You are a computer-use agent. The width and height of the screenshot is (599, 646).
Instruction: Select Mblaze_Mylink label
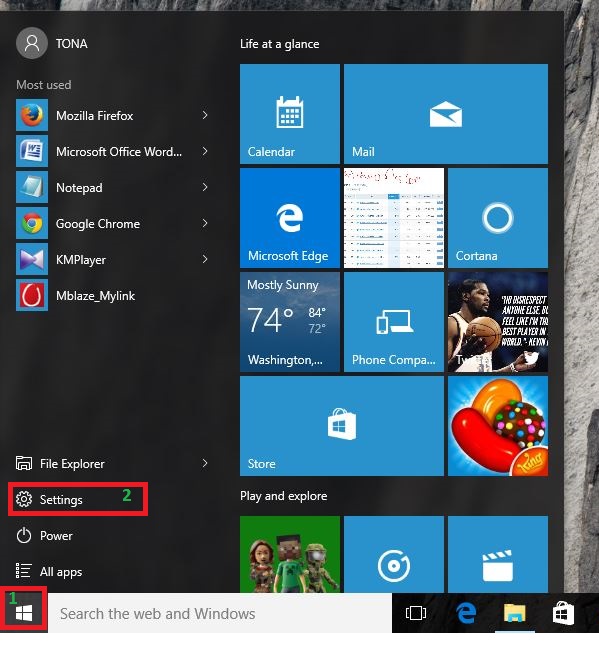pyautogui.click(x=95, y=296)
